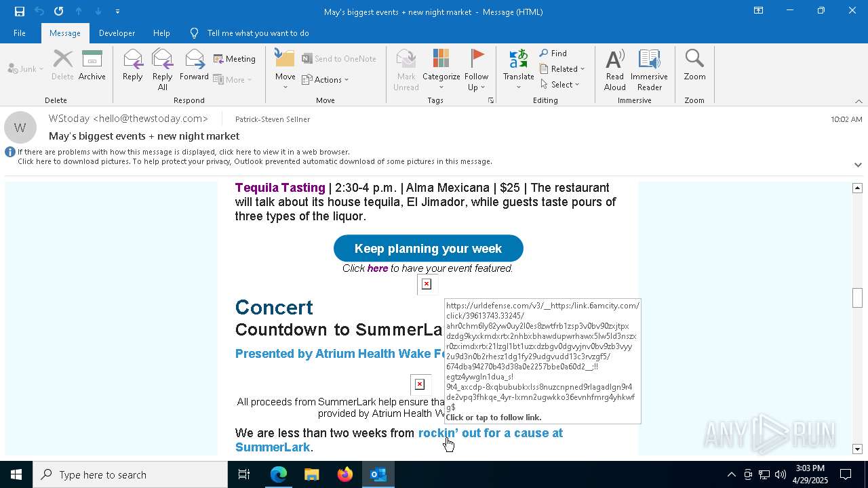The width and height of the screenshot is (868, 488).
Task: Open the Follow Up flag menu
Action: tap(477, 70)
